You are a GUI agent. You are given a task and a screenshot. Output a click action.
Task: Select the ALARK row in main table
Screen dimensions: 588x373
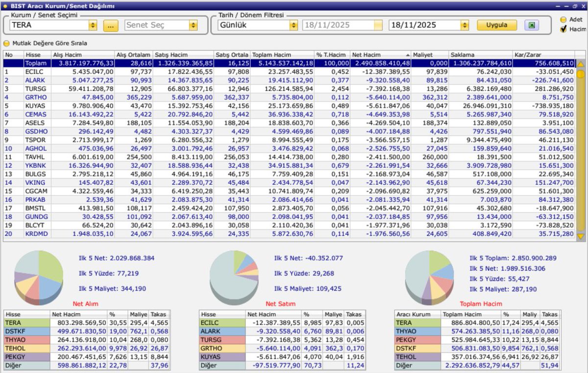point(289,80)
